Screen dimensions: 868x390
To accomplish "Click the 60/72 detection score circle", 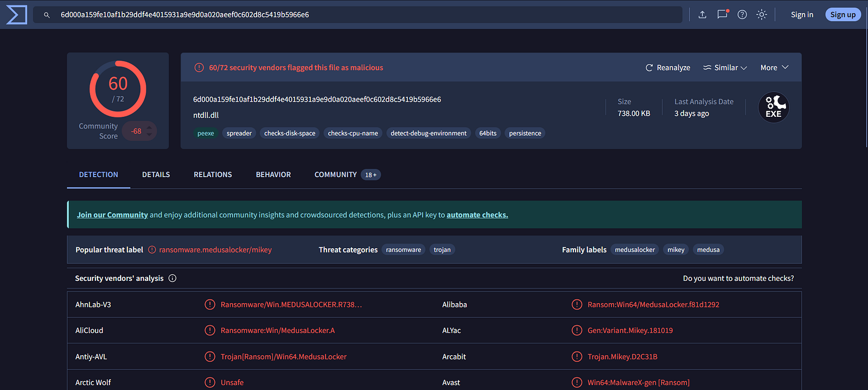I will pyautogui.click(x=118, y=89).
